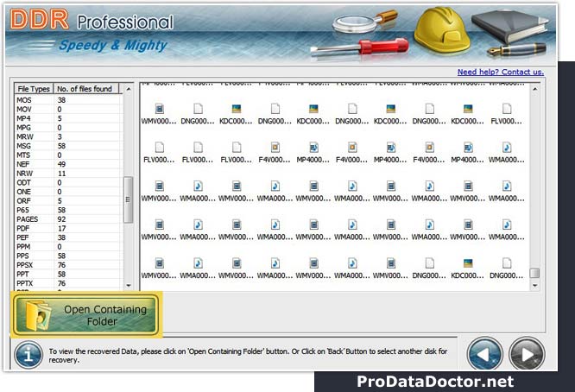
Task: Select the PDF row with 17 files
Action: [68, 228]
